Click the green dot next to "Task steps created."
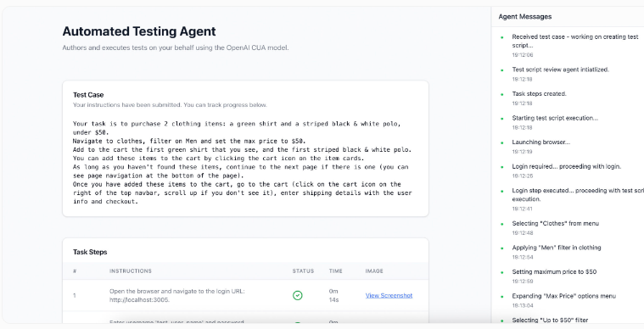The width and height of the screenshot is (644, 329). (502, 94)
